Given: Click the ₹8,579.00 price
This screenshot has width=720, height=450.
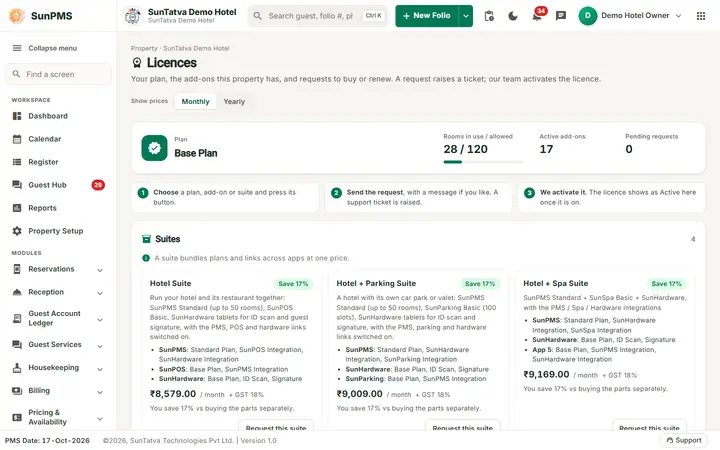Looking at the screenshot, I should [173, 394].
